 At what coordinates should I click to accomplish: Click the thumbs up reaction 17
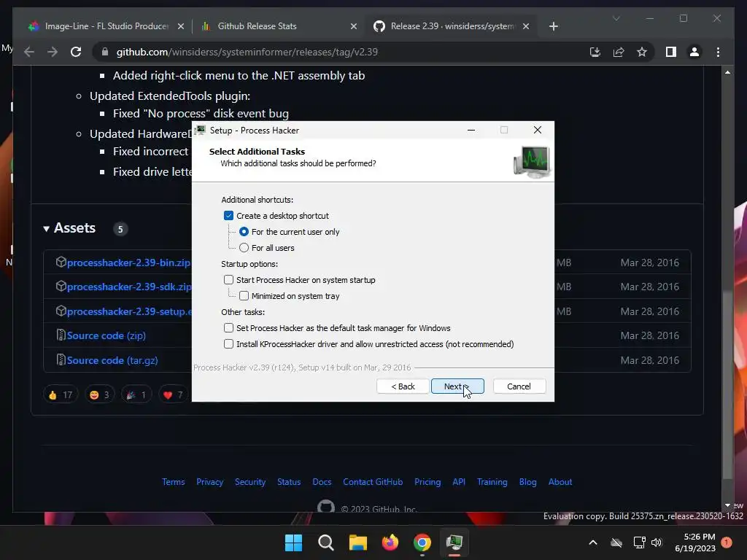(61, 394)
